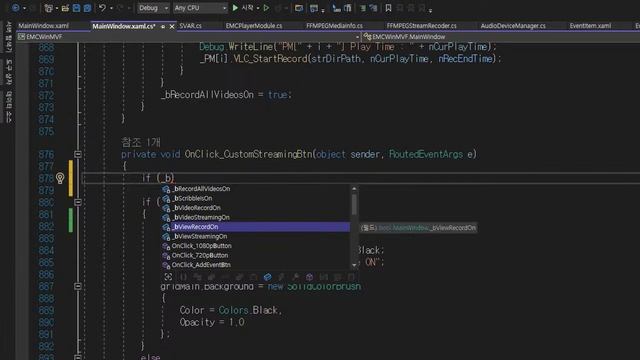
Task: Toggle the blue Fields filter in IntelliSense
Action: (x=267, y=277)
